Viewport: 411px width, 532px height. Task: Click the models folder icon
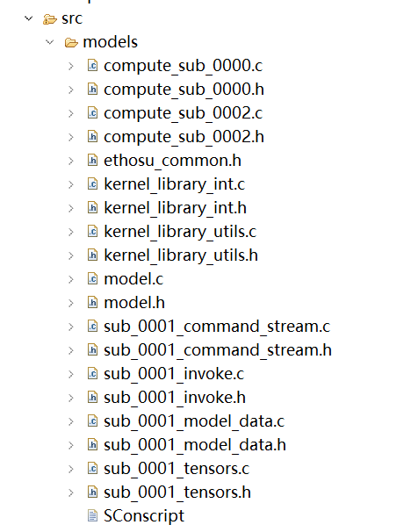[x=71, y=43]
